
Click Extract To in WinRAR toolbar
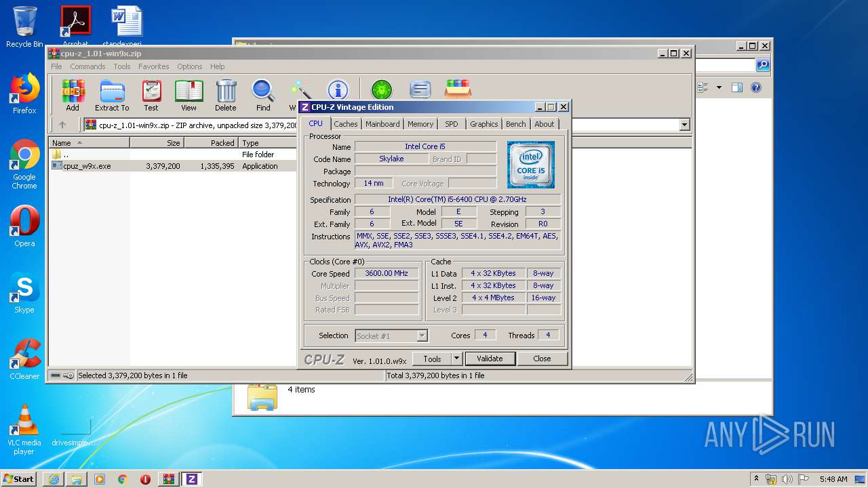112,95
